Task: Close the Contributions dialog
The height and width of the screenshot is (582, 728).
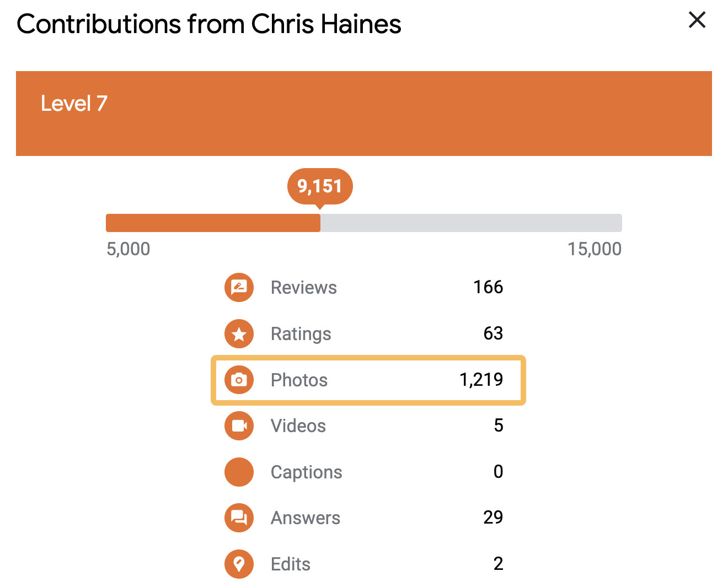Action: pyautogui.click(x=697, y=20)
